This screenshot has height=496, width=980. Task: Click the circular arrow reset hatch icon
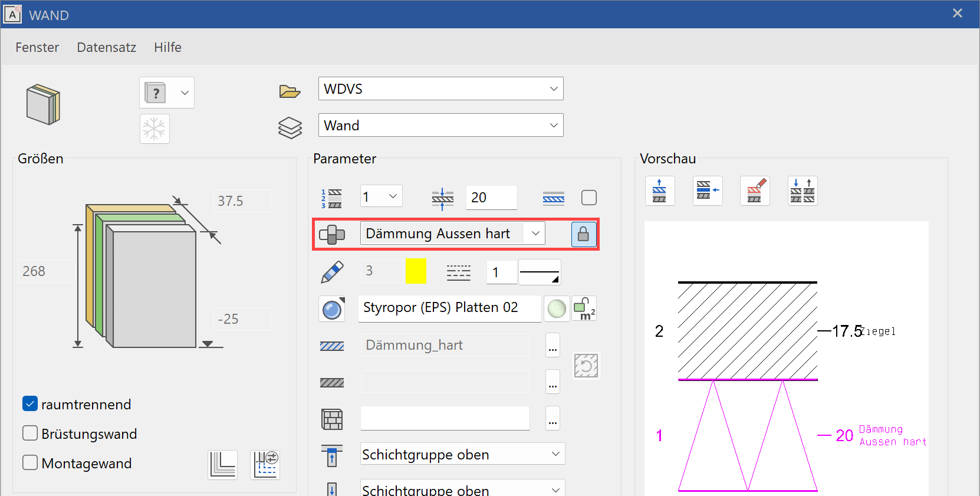click(x=586, y=366)
